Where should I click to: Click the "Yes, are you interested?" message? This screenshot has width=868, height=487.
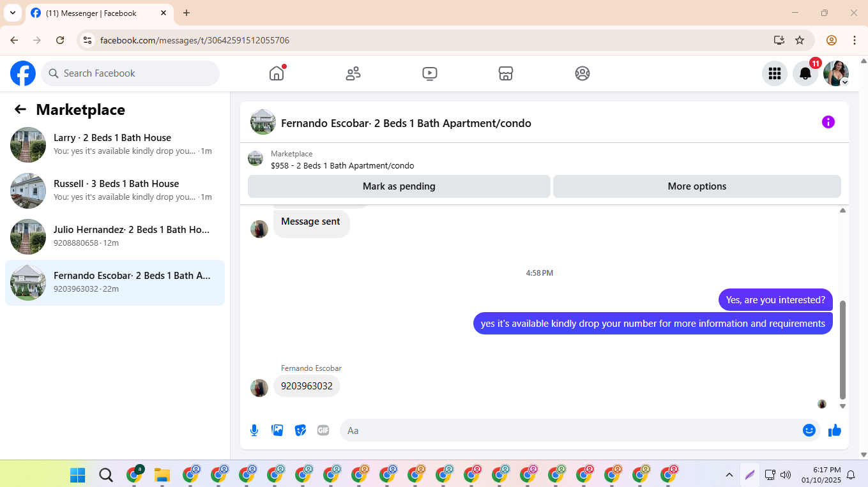tap(775, 300)
